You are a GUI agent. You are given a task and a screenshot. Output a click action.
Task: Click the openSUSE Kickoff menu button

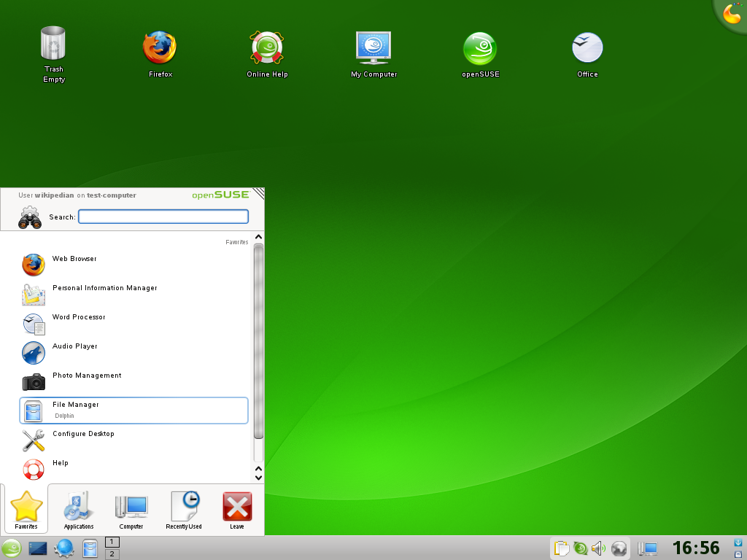click(x=12, y=548)
